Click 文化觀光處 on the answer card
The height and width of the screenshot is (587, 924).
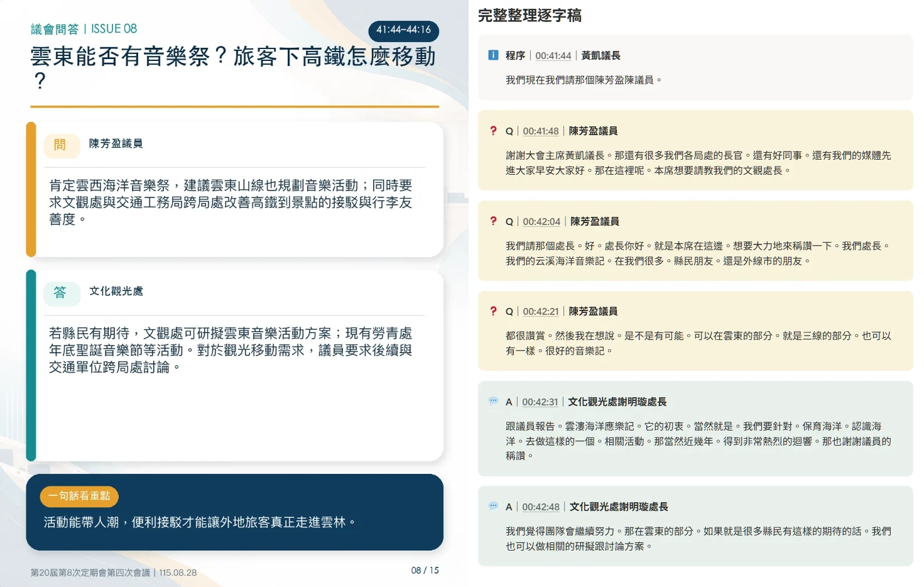[x=116, y=291]
